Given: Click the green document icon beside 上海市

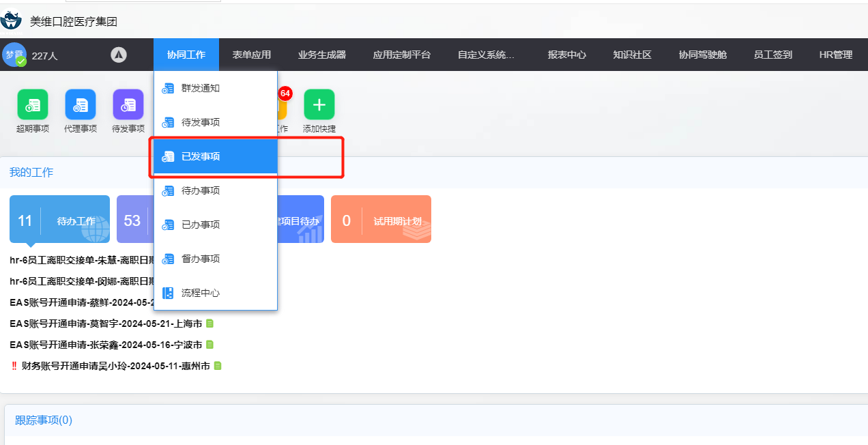Looking at the screenshot, I should click(210, 324).
